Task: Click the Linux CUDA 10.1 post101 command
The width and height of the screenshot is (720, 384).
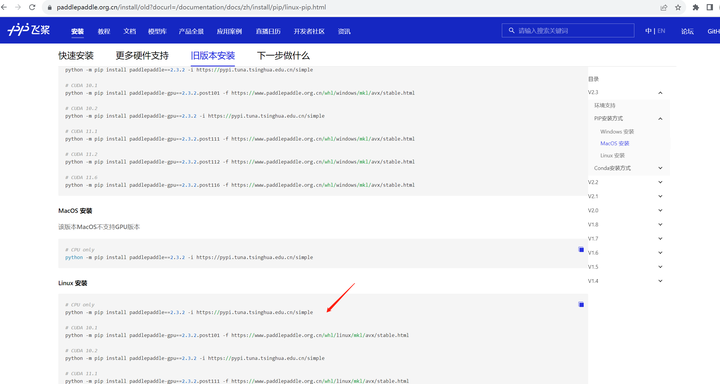Action: tap(237, 335)
